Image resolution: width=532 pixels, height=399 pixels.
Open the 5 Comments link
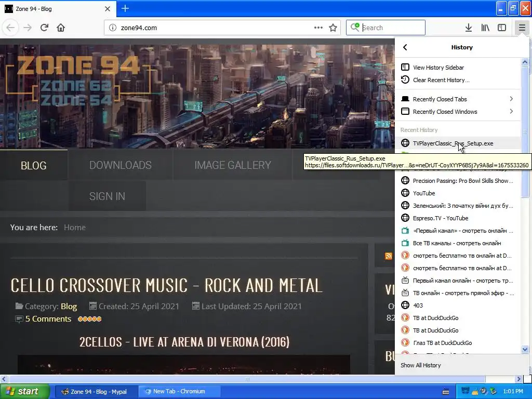pos(48,319)
